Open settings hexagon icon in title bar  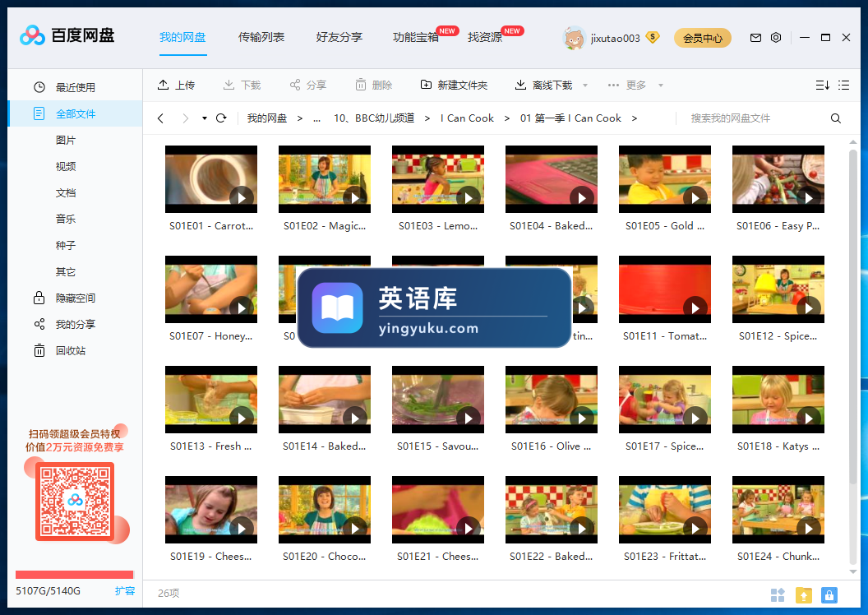coord(776,38)
